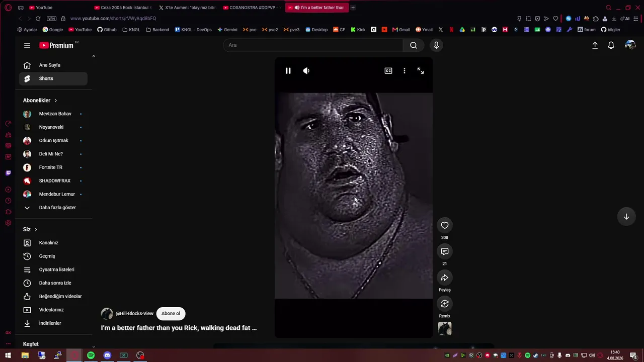The width and height of the screenshot is (644, 362).
Task: Expand the Siz section
Action: pos(30,229)
